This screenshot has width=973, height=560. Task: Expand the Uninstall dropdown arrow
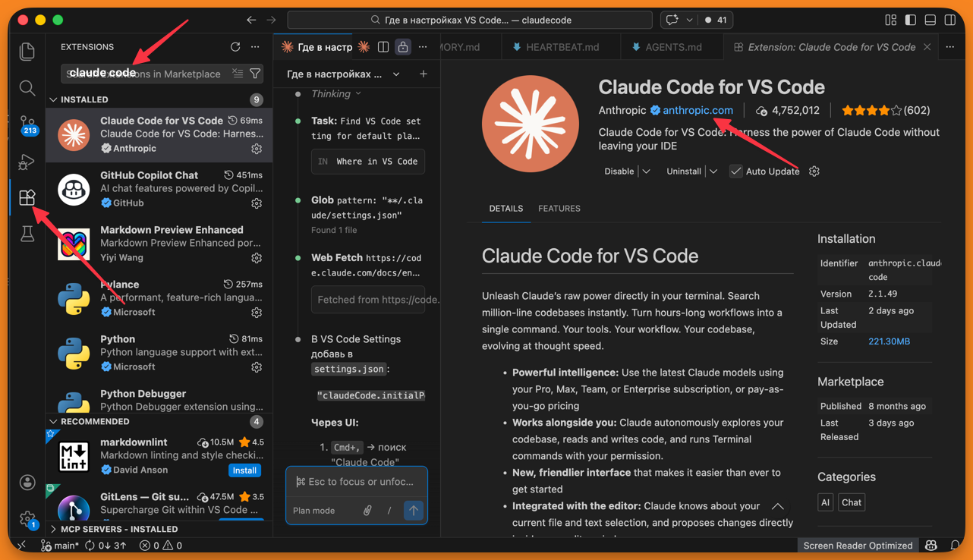click(x=713, y=171)
